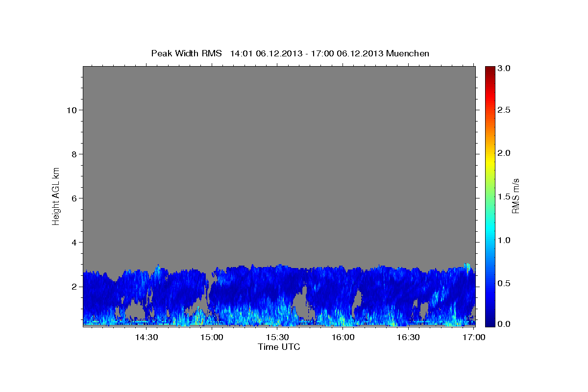Click the 'Height AGL km' axis label
The width and height of the screenshot is (588, 392).
[x=56, y=196]
